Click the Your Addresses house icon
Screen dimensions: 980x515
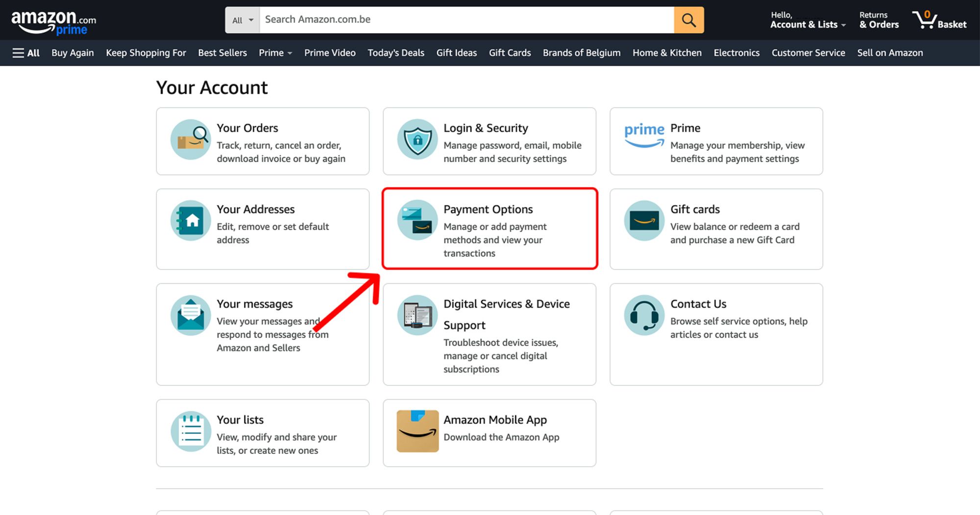(191, 221)
